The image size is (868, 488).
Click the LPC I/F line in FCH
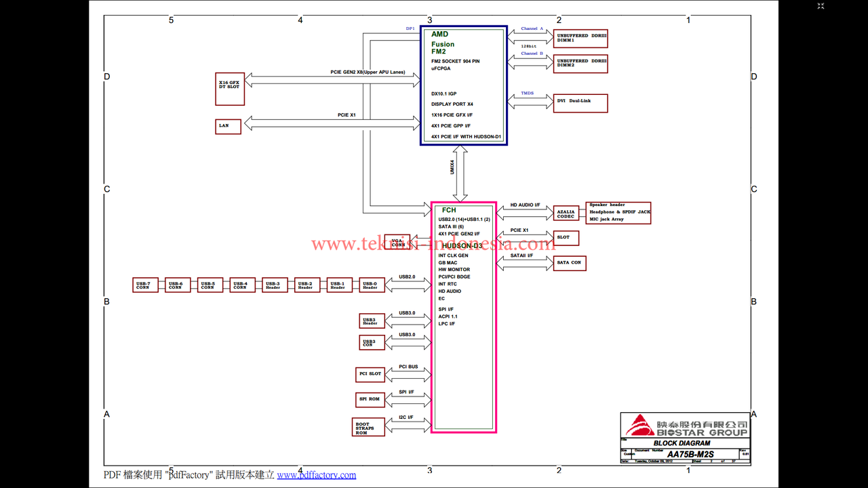(446, 324)
